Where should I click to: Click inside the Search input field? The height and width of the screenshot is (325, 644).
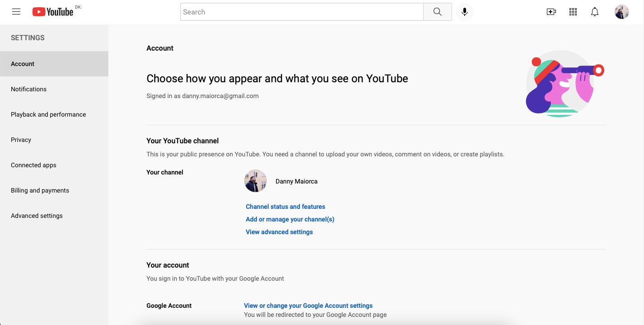[x=302, y=12]
